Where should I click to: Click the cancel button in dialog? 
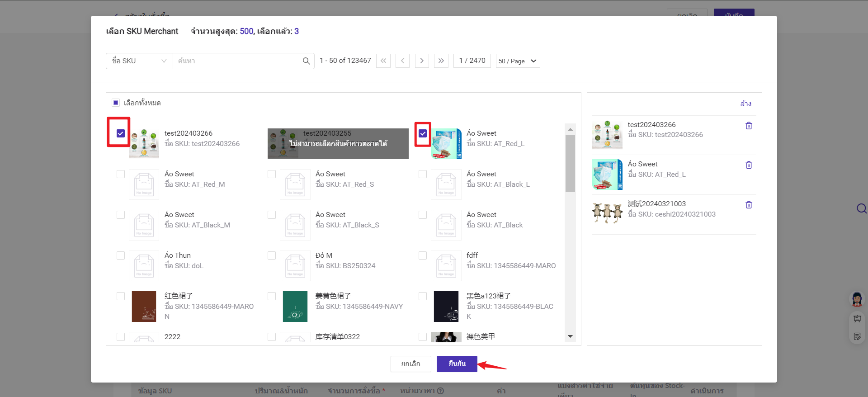pyautogui.click(x=410, y=364)
